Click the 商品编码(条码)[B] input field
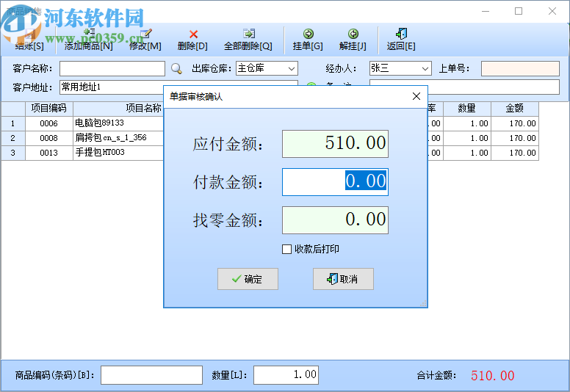Viewport: 570px width, 392px height. [151, 375]
